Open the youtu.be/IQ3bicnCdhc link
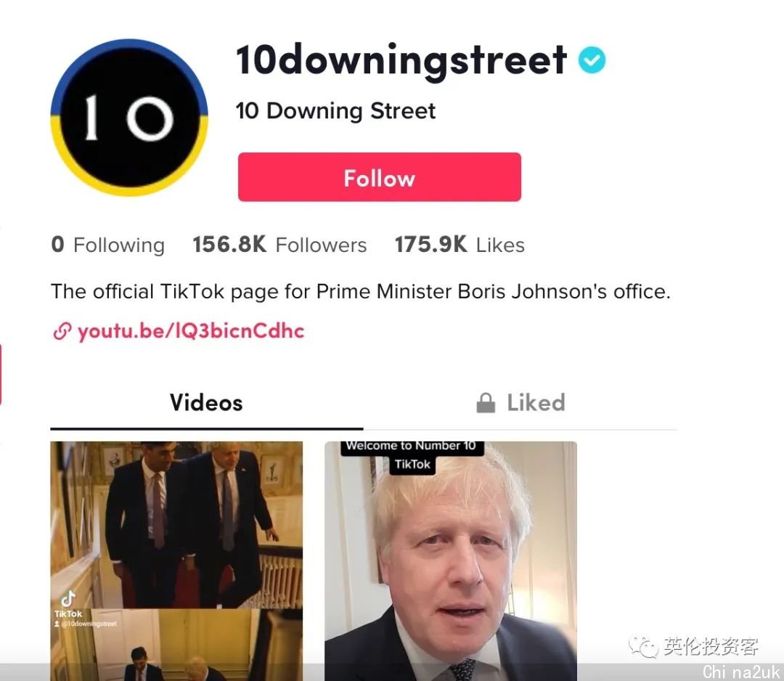Image resolution: width=784 pixels, height=681 pixels. pyautogui.click(x=191, y=331)
